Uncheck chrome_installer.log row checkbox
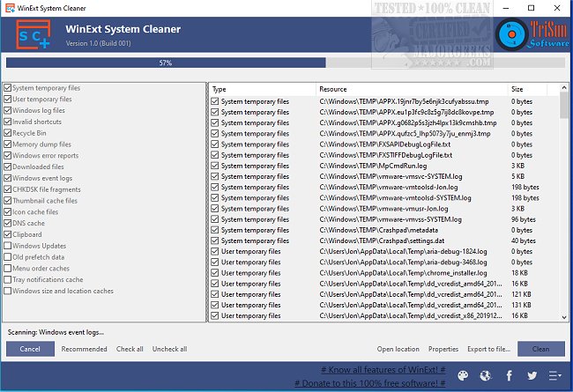 tap(215, 273)
